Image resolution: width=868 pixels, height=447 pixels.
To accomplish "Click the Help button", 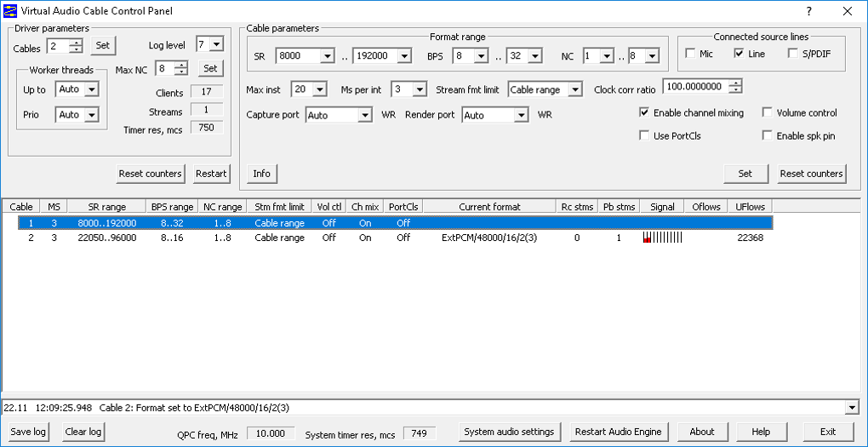I will (x=761, y=432).
